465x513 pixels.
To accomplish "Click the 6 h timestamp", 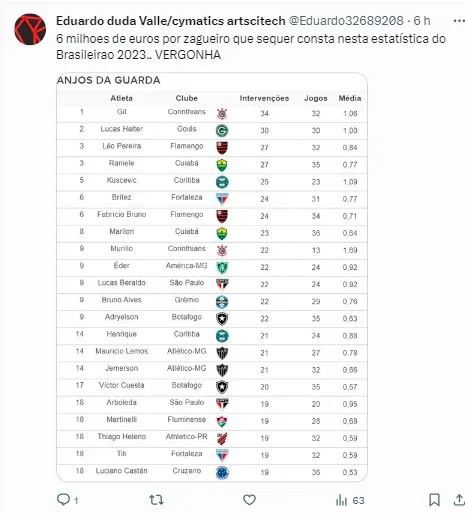I will pos(422,21).
